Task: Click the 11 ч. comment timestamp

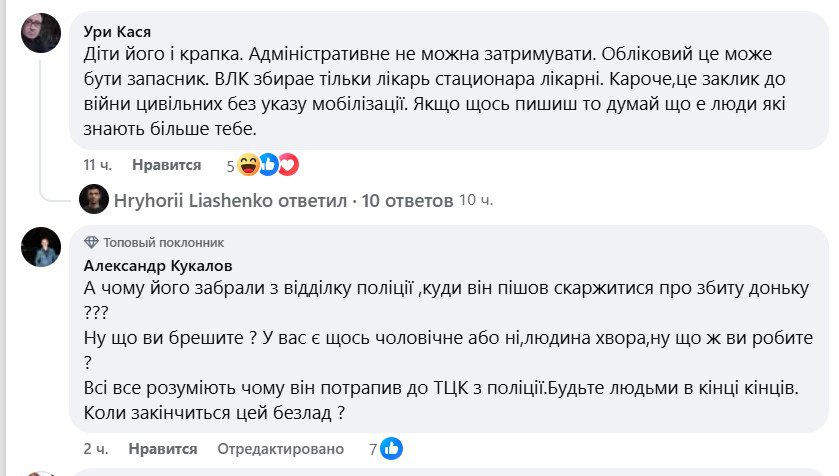Action: point(97,165)
